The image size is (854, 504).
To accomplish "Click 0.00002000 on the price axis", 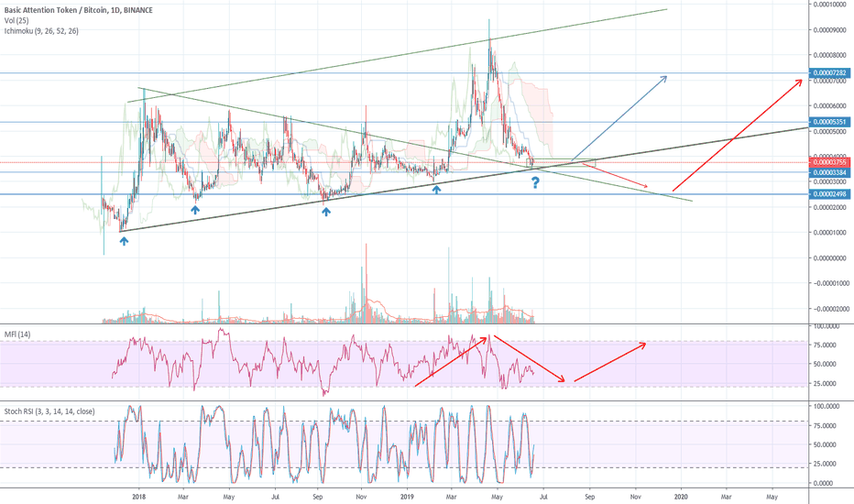I will [x=830, y=207].
